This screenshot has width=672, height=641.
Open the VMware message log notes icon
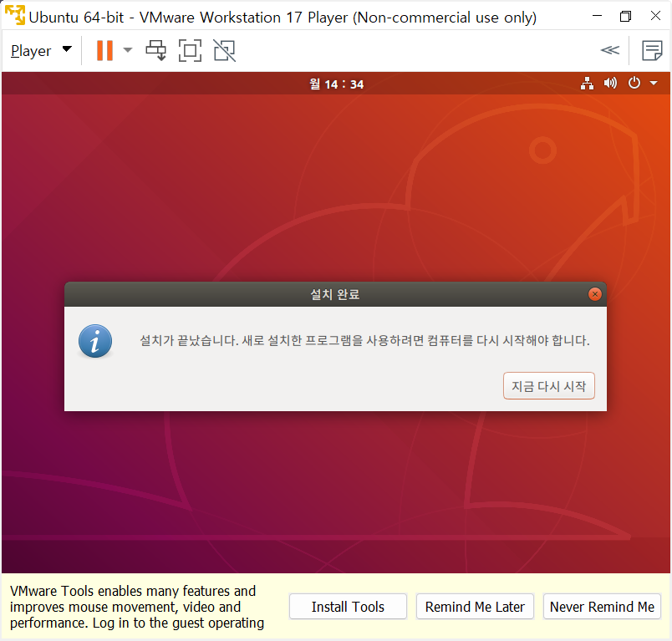652,50
